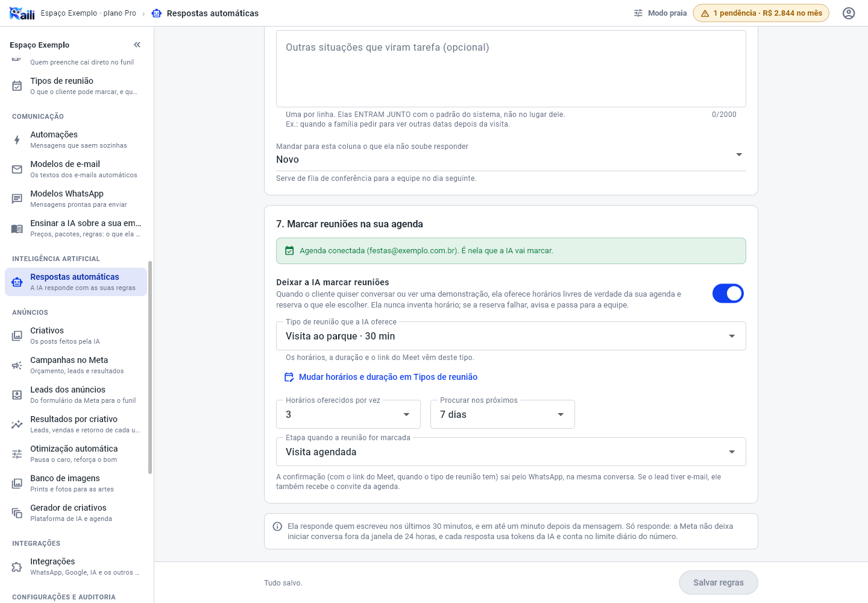Open Leads dos anúncios menu item
This screenshot has width=868, height=603.
tap(76, 395)
